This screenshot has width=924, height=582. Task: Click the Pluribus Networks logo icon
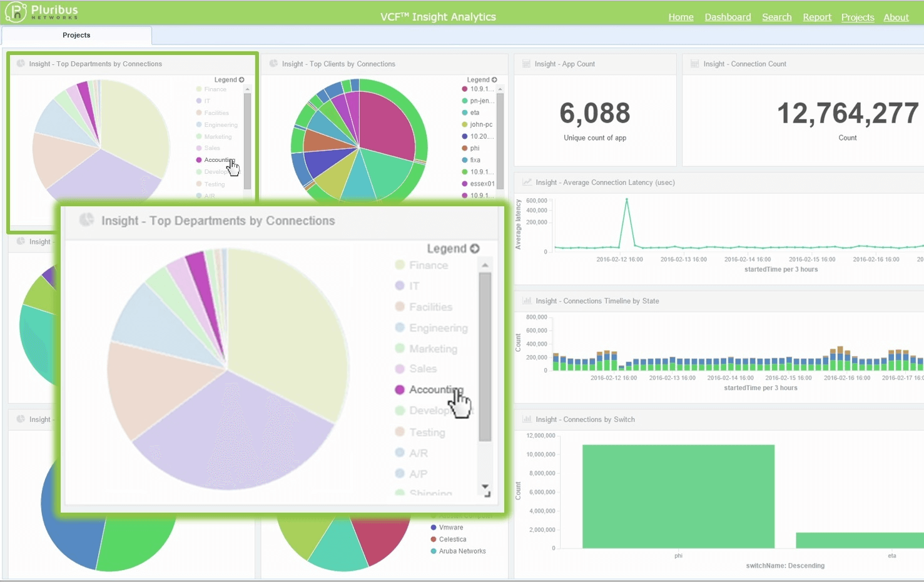[x=16, y=11]
